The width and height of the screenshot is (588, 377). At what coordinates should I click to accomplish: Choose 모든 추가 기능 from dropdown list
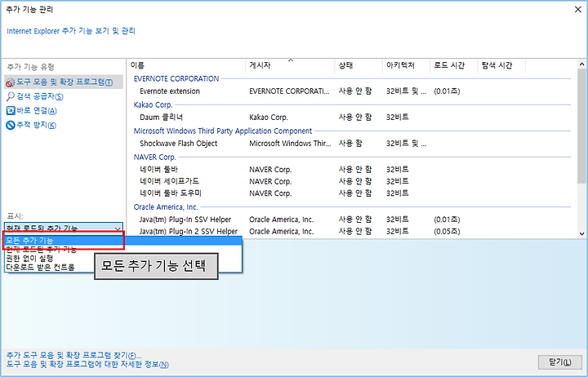[x=123, y=240]
